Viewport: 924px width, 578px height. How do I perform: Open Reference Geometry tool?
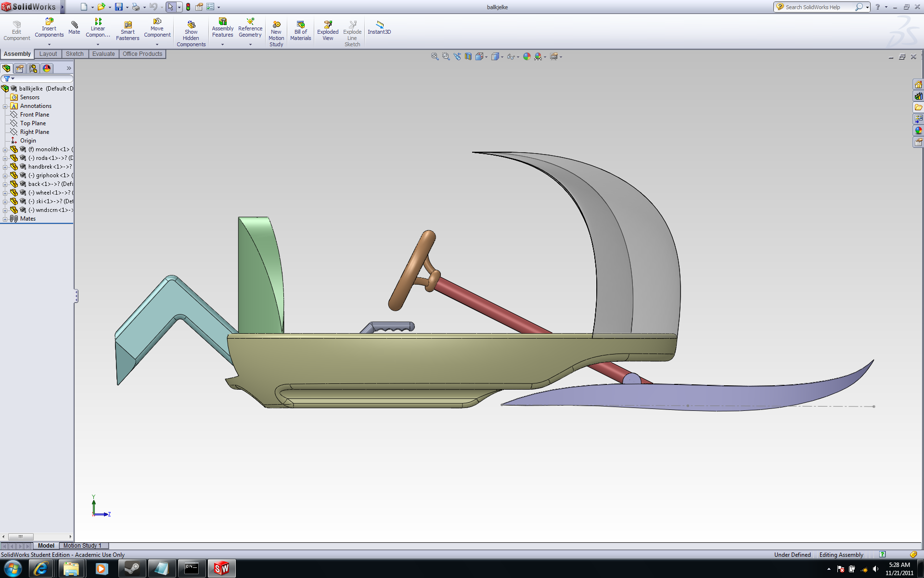(x=250, y=28)
